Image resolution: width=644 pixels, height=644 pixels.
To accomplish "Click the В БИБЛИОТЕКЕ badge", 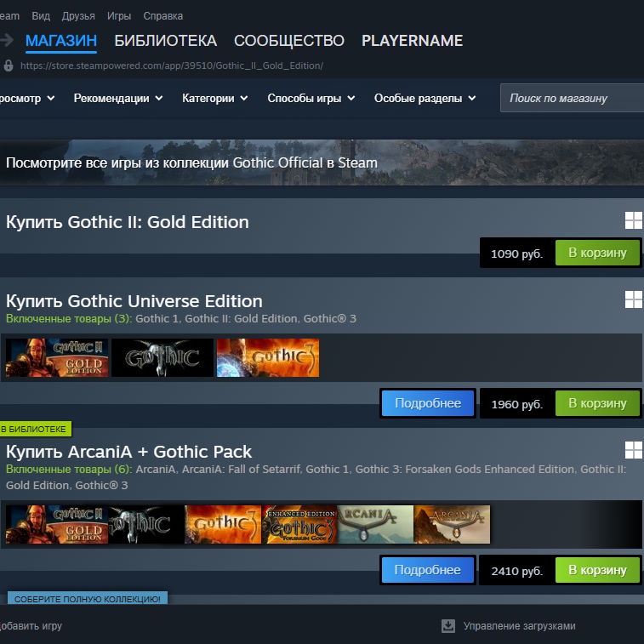I will 36,429.
